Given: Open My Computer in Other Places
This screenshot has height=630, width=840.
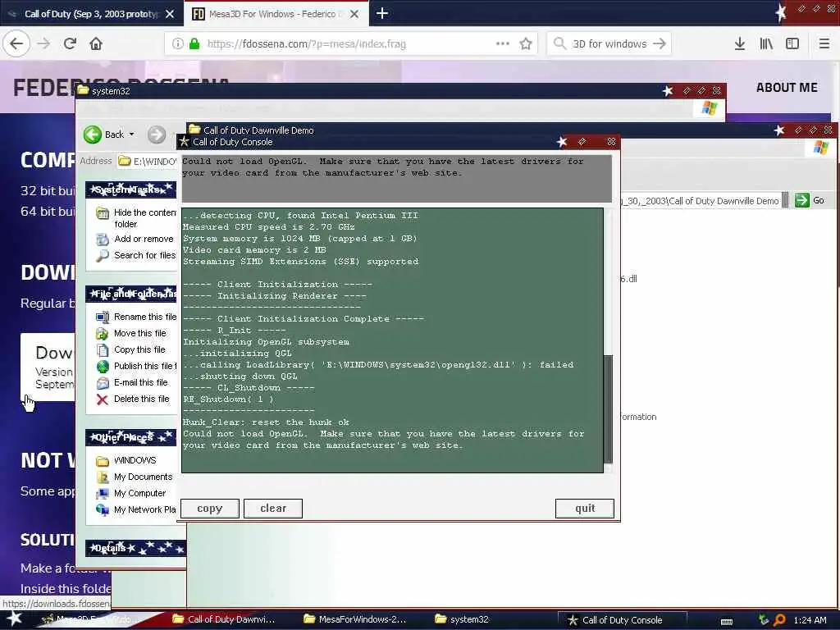Looking at the screenshot, I should [131, 493].
